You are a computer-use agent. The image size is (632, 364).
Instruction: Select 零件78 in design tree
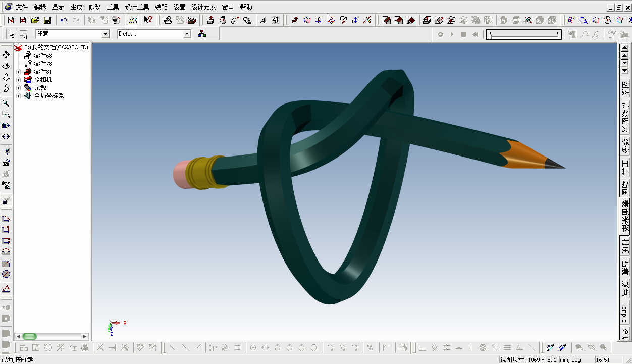point(43,64)
